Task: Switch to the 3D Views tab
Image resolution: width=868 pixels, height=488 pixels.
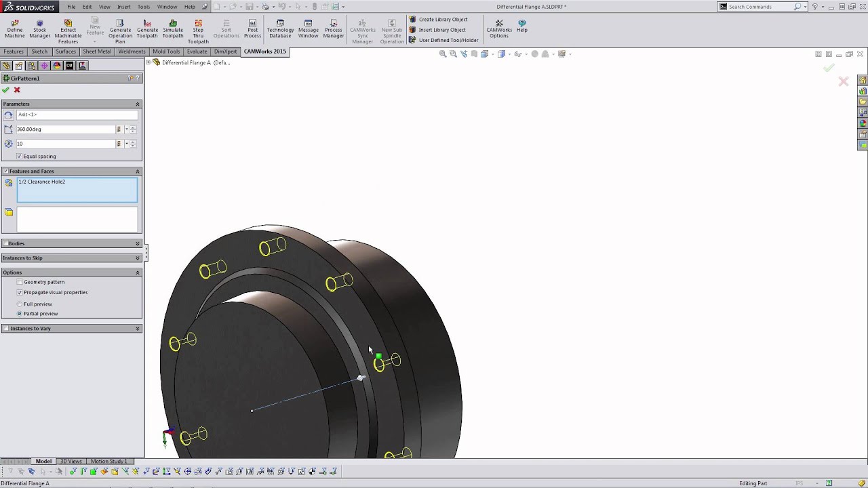Action: point(71,462)
